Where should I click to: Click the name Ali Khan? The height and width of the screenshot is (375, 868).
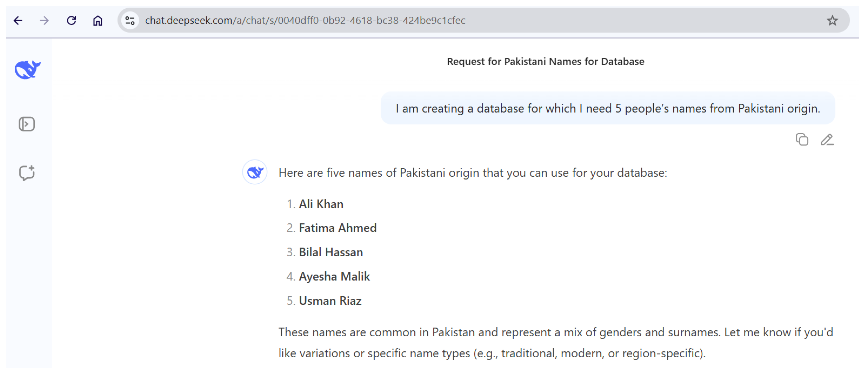[x=321, y=204]
